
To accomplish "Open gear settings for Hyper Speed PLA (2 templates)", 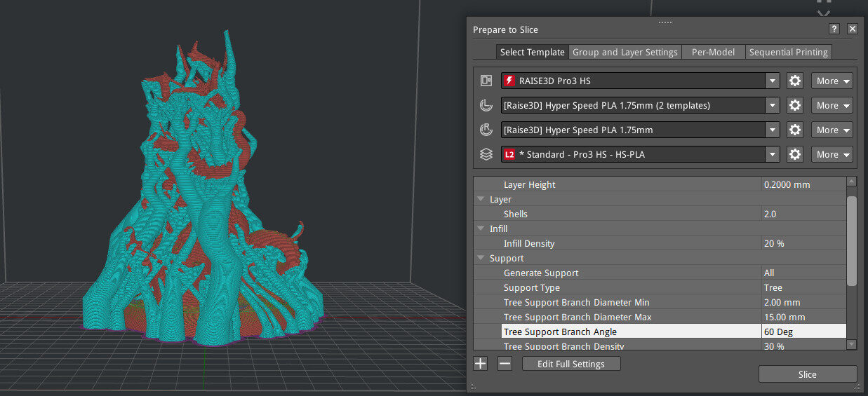I will (795, 105).
